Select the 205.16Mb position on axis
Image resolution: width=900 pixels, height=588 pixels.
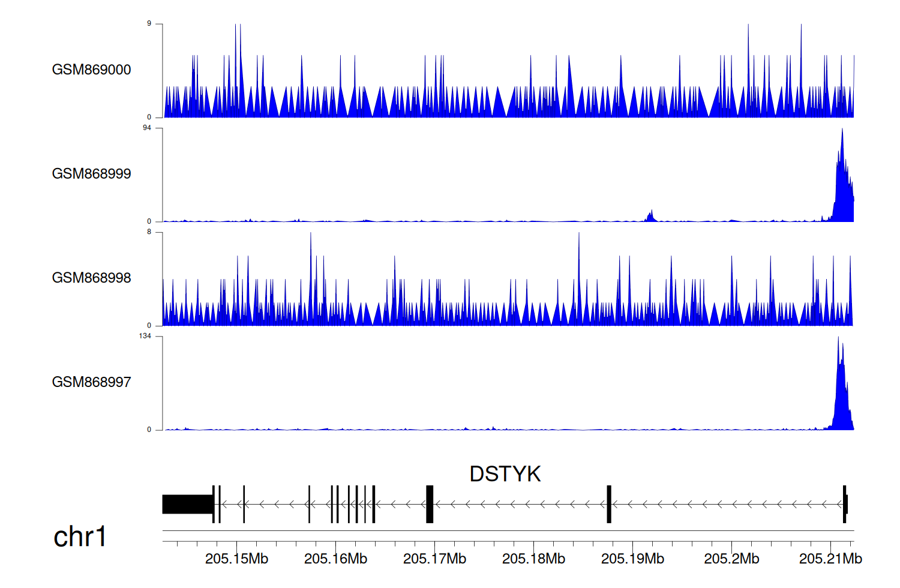(x=335, y=559)
